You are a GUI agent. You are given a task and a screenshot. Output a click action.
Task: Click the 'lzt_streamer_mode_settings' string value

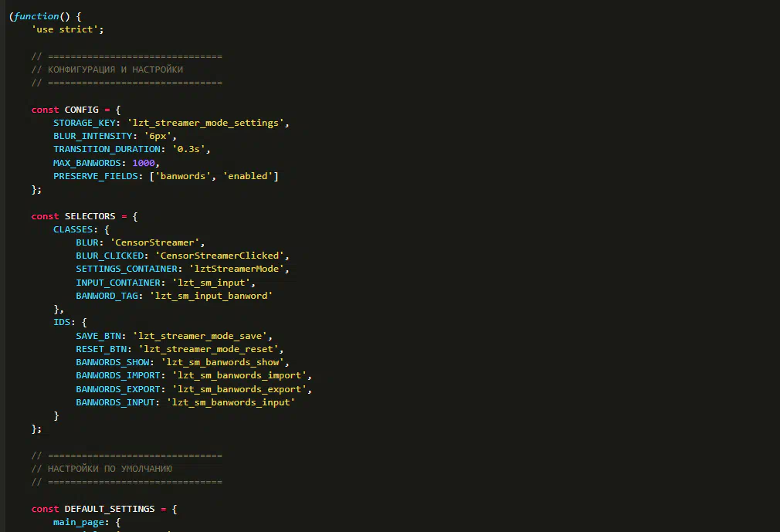212,123
